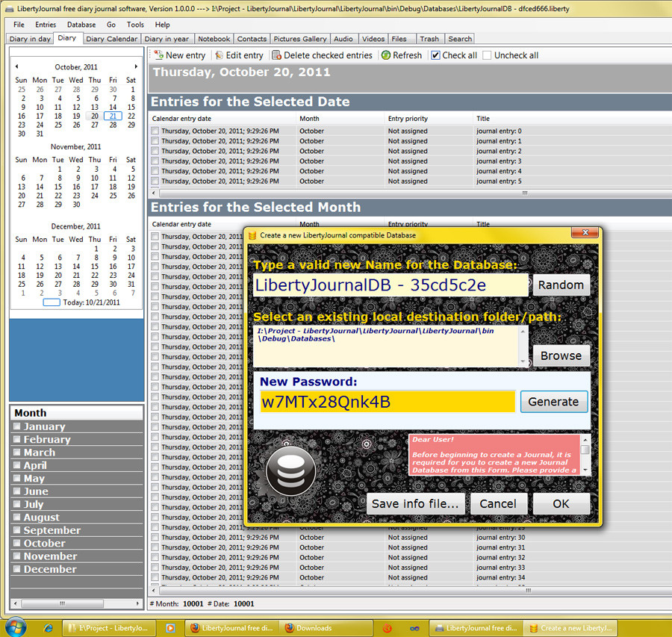This screenshot has height=637, width=672.
Task: Click the destination folder path box
Action: tap(391, 347)
